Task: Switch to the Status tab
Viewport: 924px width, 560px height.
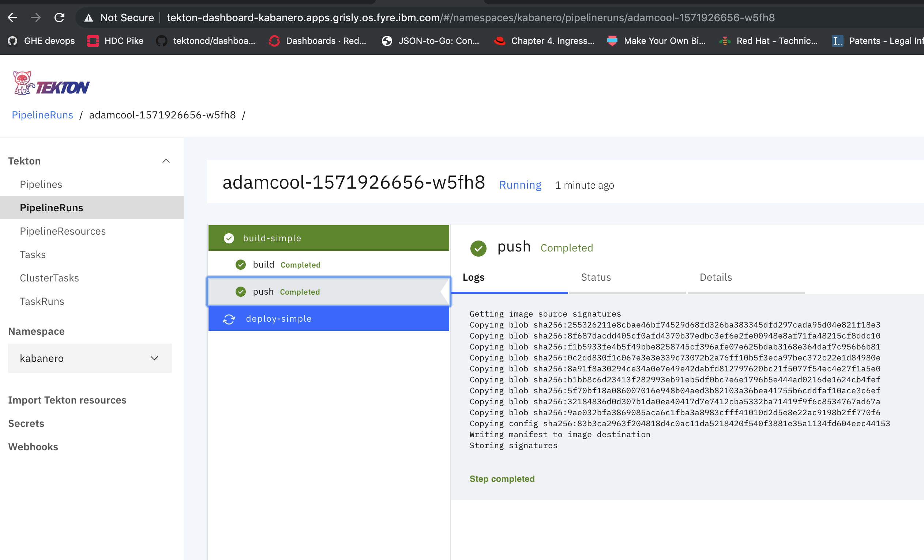Action: [x=596, y=277]
